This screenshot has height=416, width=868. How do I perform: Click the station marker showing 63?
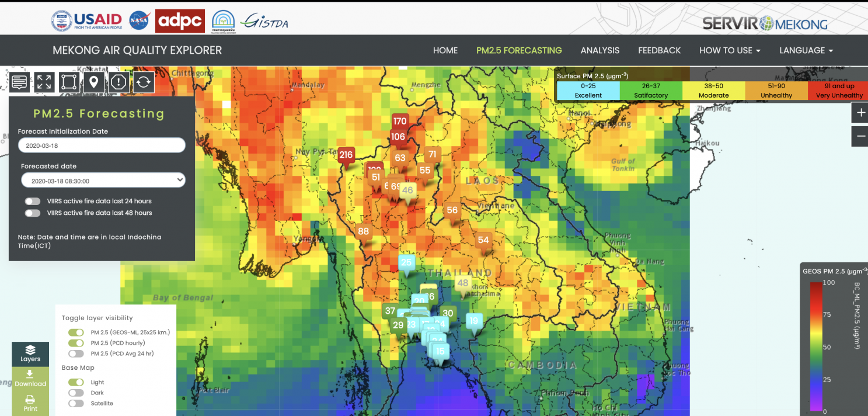[400, 159]
